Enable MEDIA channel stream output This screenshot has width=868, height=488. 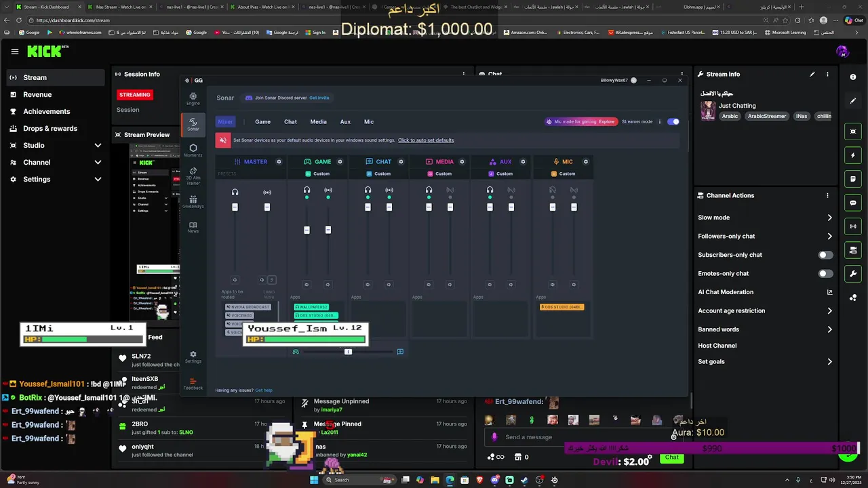(x=450, y=190)
